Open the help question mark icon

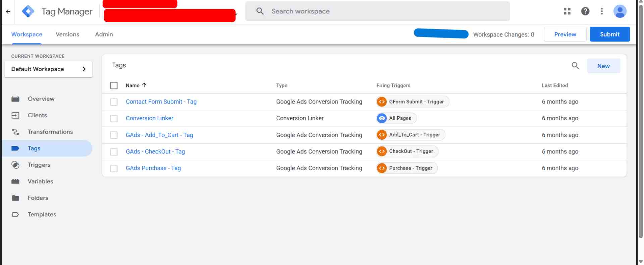click(585, 11)
